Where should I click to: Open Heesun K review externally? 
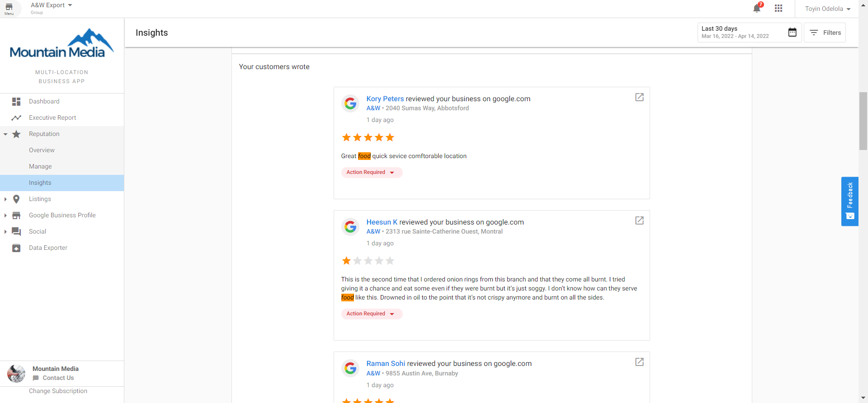tap(639, 220)
